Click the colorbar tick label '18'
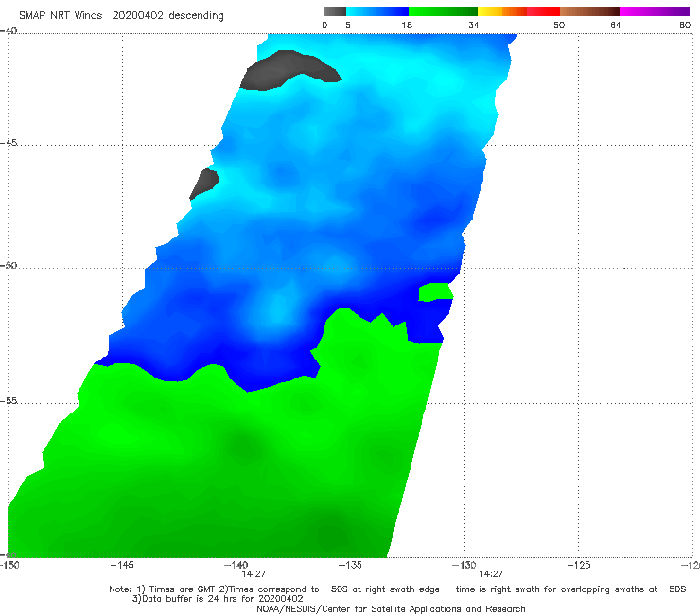Viewport: 700px width, 615px height. point(407,26)
